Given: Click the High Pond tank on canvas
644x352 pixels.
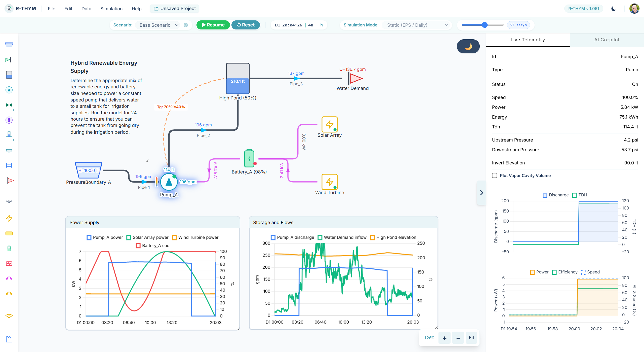Looking at the screenshot, I should tap(238, 79).
